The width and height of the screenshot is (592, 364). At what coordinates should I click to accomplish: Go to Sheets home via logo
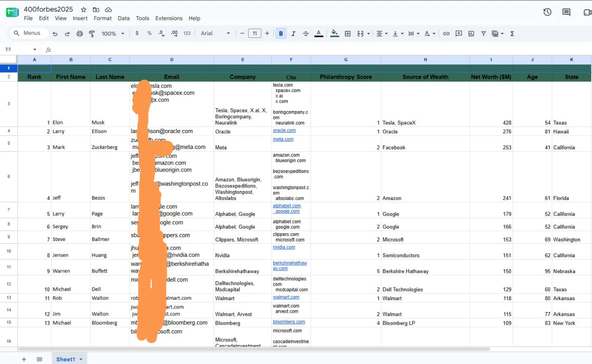tap(12, 12)
